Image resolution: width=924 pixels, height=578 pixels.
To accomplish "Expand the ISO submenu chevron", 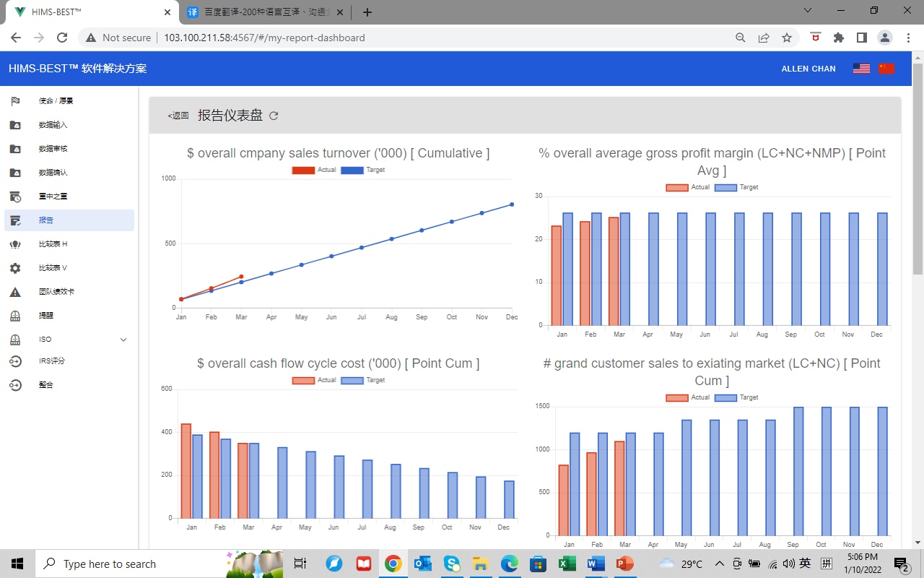I will click(x=123, y=340).
